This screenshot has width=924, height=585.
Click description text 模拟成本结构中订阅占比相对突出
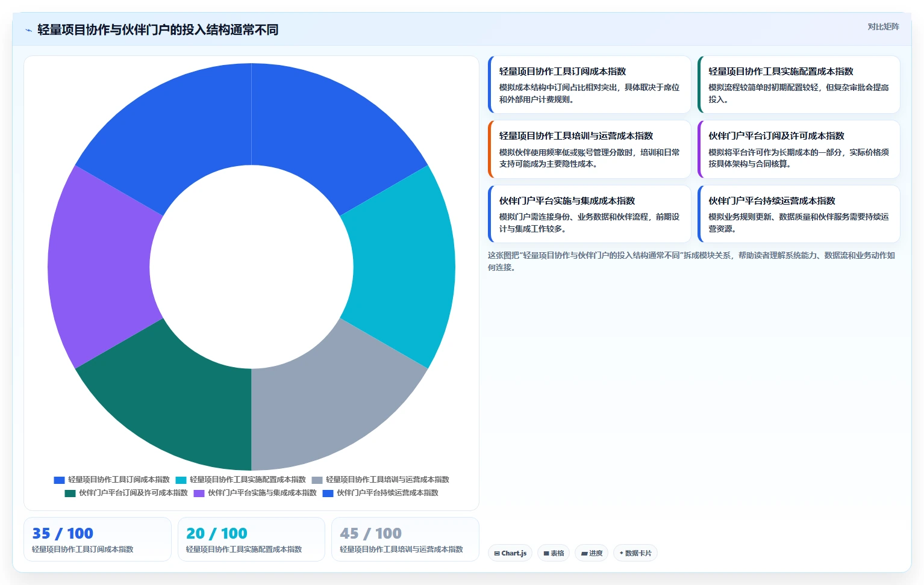558,87
